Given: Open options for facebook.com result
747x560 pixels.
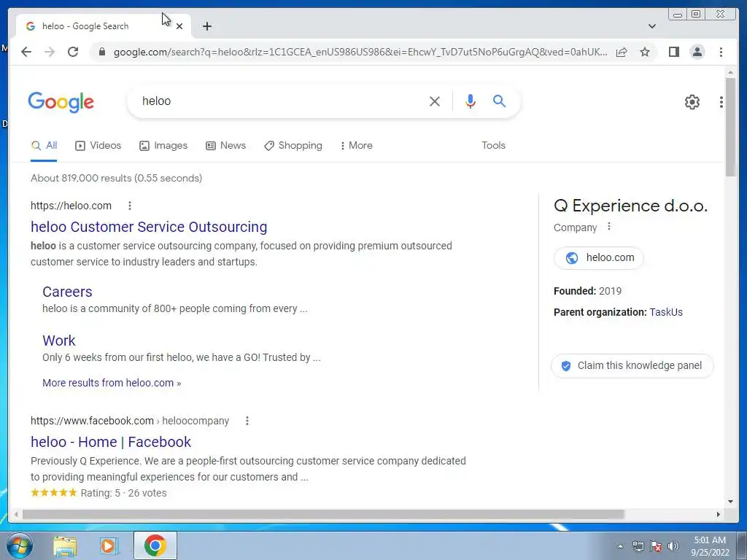Looking at the screenshot, I should [247, 421].
